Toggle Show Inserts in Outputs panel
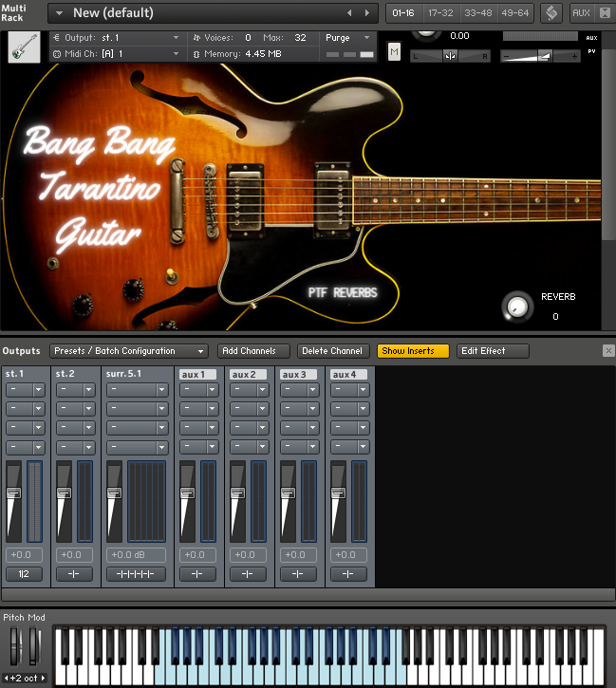This screenshot has height=688, width=616. (x=413, y=351)
